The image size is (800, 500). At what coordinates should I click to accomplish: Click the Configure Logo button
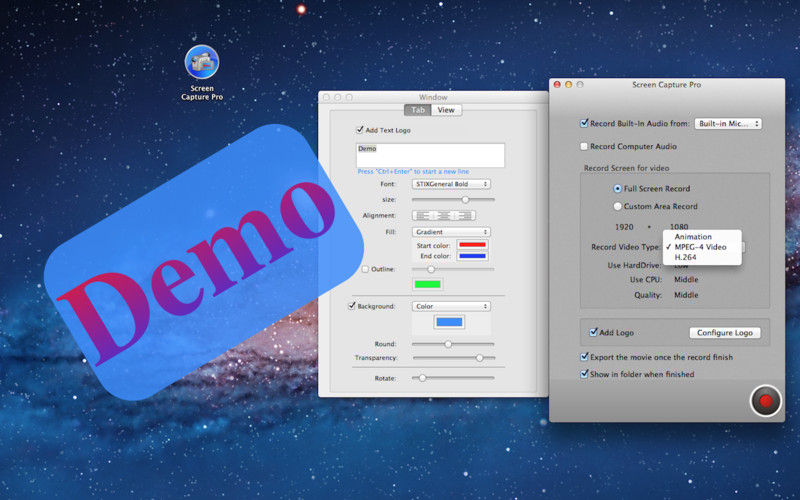pos(725,333)
